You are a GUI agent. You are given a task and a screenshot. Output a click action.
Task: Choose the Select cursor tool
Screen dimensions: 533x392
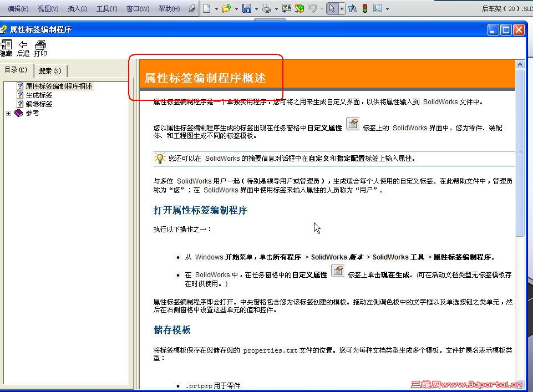pyautogui.click(x=332, y=8)
